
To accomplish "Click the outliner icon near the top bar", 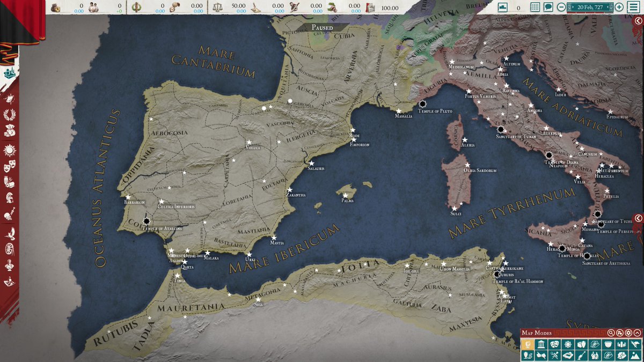I will click(x=502, y=8).
